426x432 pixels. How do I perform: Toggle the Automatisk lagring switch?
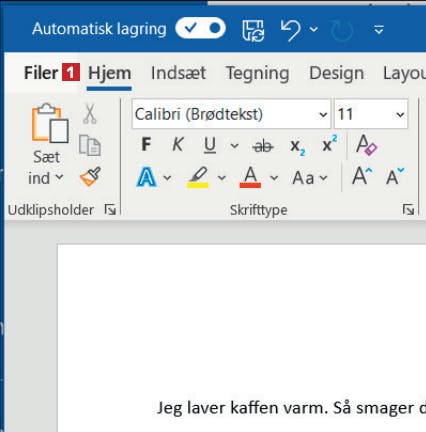click(x=200, y=28)
